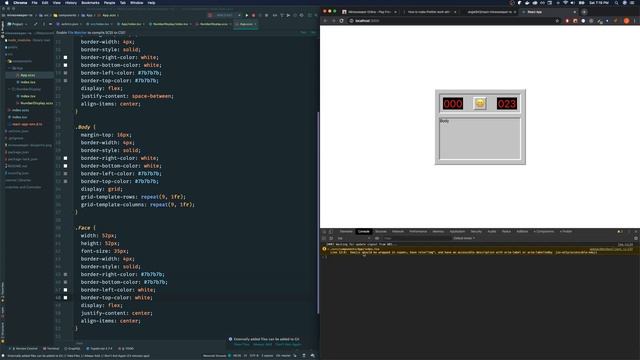
Task: Reload the localhost page in Chrome
Action: (342, 21)
